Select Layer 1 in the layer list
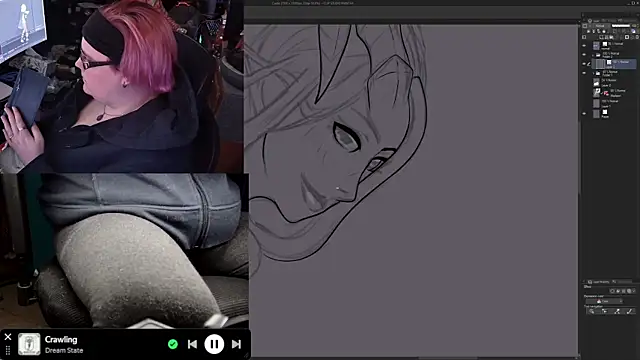 [614, 104]
